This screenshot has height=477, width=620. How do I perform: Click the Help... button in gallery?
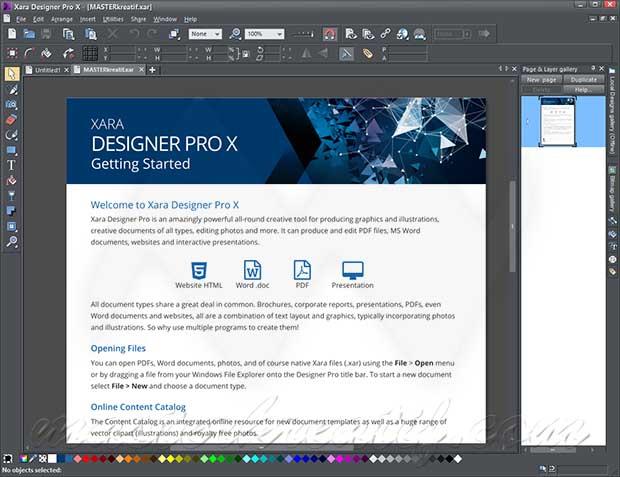pos(584,90)
